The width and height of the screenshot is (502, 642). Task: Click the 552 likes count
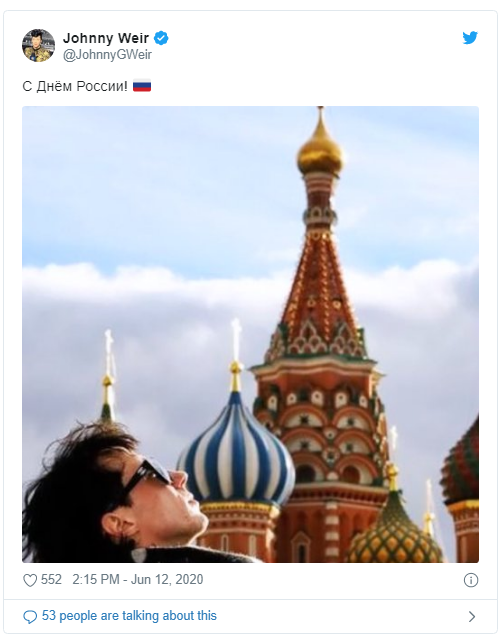(51, 580)
